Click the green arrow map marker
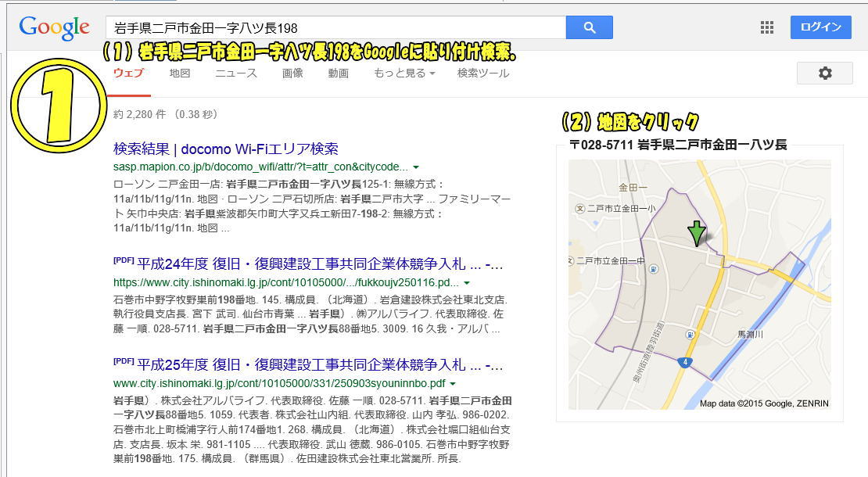The width and height of the screenshot is (868, 477). point(697,233)
